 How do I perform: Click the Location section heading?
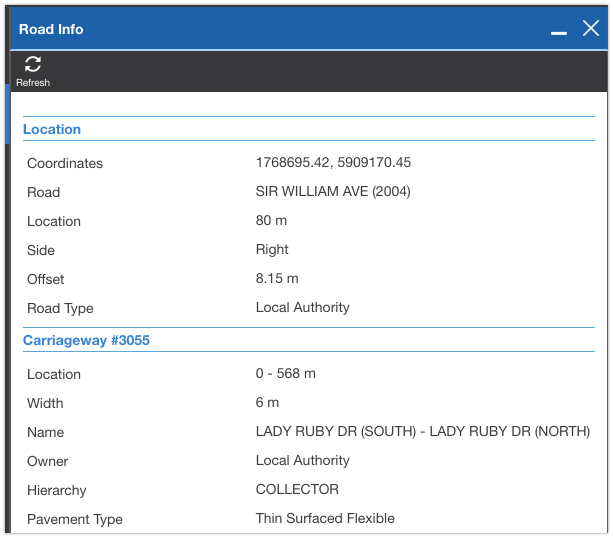coord(52,129)
